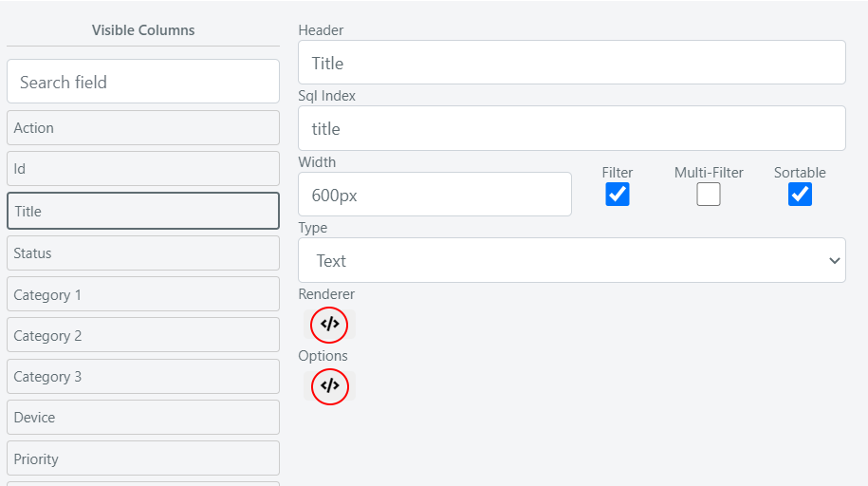Click into the Header text field

point(572,63)
